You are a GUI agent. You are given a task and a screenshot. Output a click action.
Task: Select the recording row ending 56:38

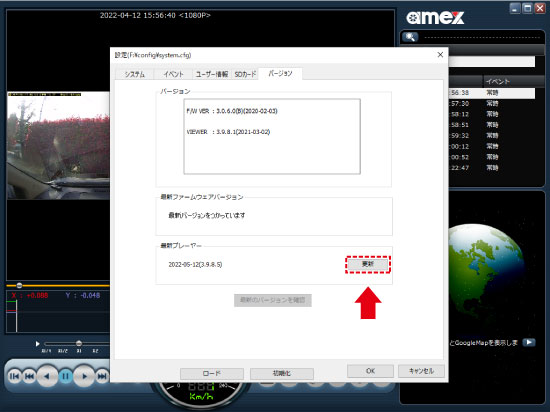point(492,93)
